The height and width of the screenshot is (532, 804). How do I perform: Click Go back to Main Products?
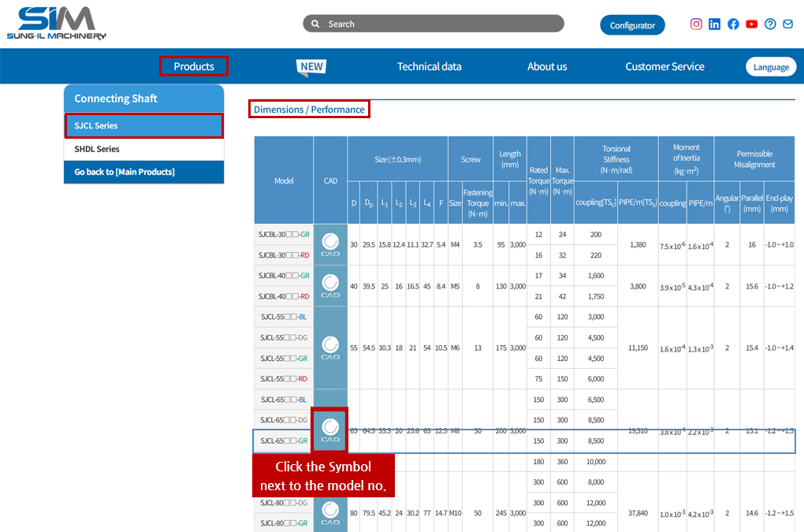pos(125,172)
